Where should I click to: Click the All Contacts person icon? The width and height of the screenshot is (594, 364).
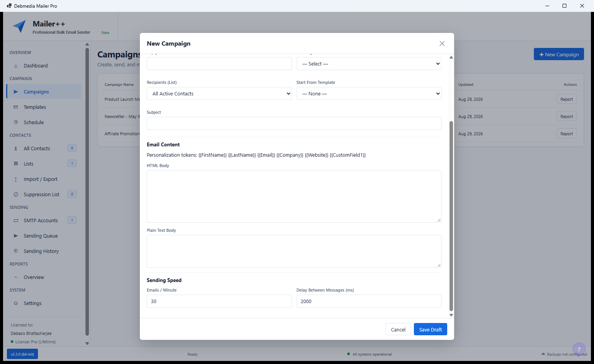(16, 148)
